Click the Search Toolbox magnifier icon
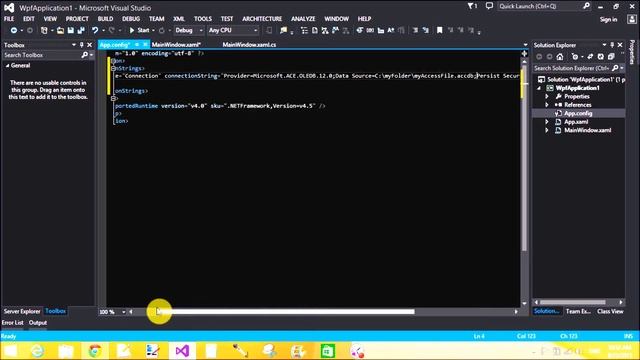The height and width of the screenshot is (360, 640). (84, 55)
